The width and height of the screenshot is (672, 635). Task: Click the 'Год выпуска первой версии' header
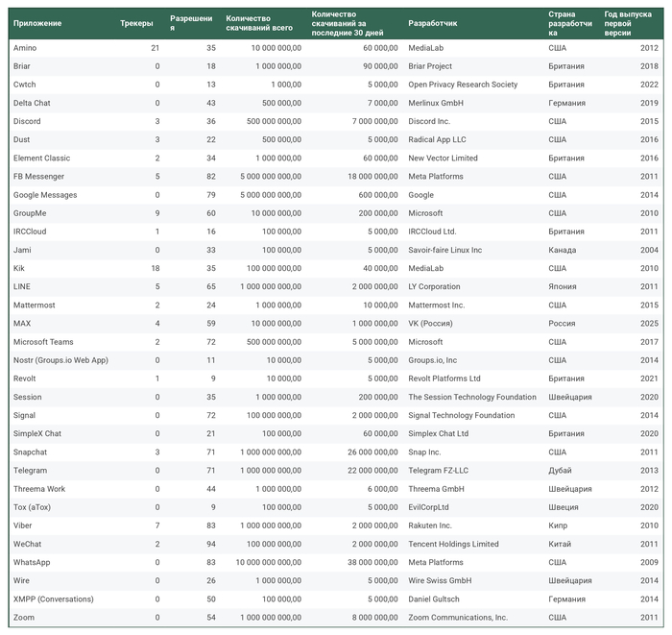[x=628, y=23]
